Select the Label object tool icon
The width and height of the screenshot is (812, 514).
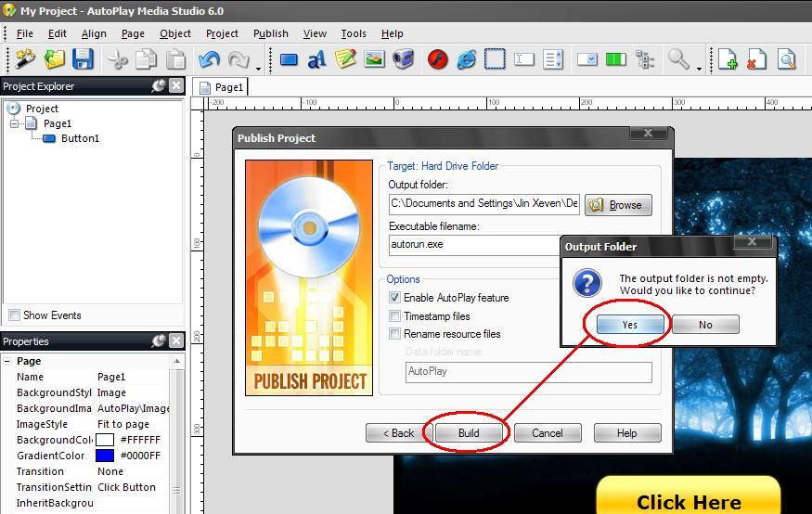coord(316,59)
